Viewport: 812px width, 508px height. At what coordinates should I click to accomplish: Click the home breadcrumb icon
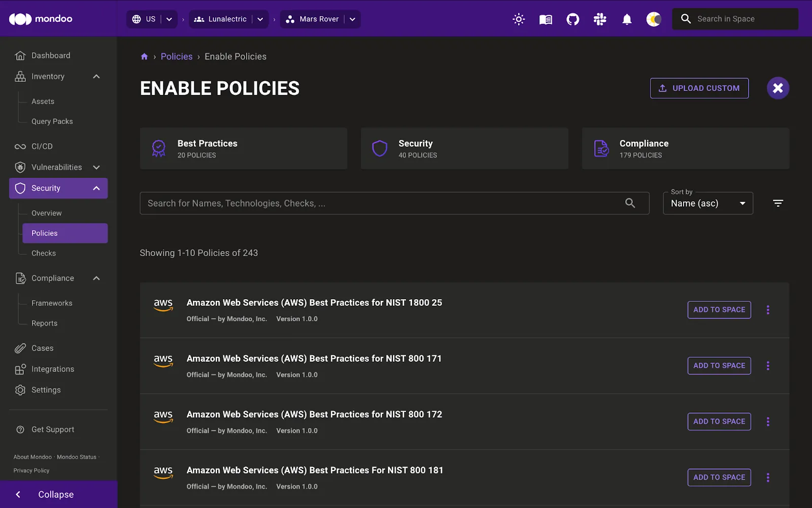pos(144,56)
